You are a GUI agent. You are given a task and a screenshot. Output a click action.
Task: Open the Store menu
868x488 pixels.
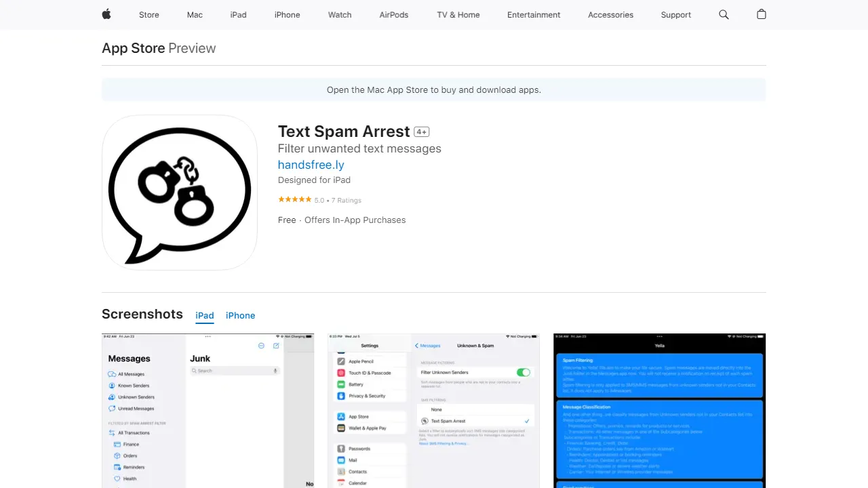[149, 15]
